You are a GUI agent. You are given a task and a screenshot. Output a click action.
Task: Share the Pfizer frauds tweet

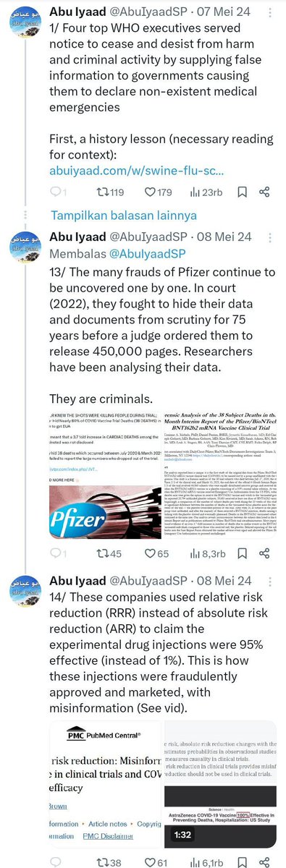pyautogui.click(x=264, y=554)
